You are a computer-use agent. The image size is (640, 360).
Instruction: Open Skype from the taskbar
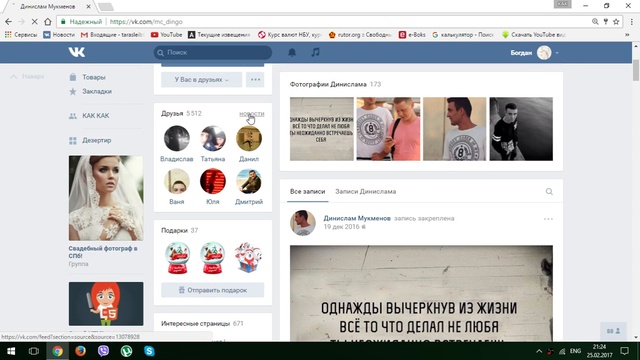click(x=149, y=351)
